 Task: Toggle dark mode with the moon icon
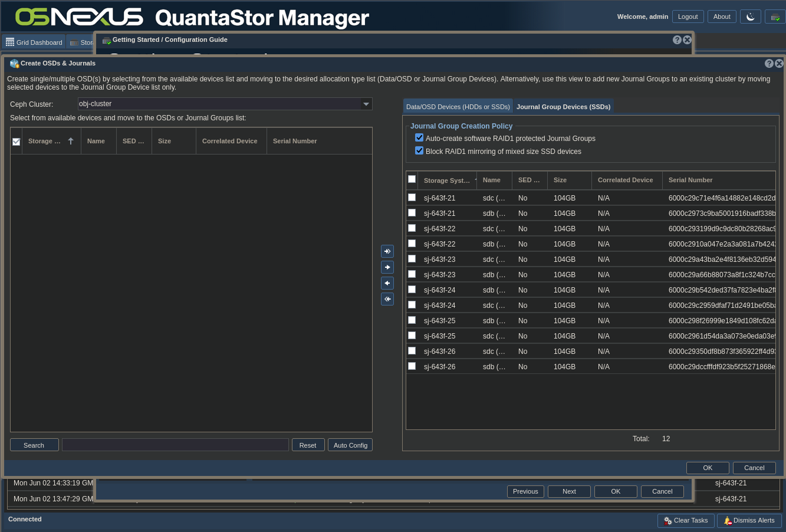(751, 17)
